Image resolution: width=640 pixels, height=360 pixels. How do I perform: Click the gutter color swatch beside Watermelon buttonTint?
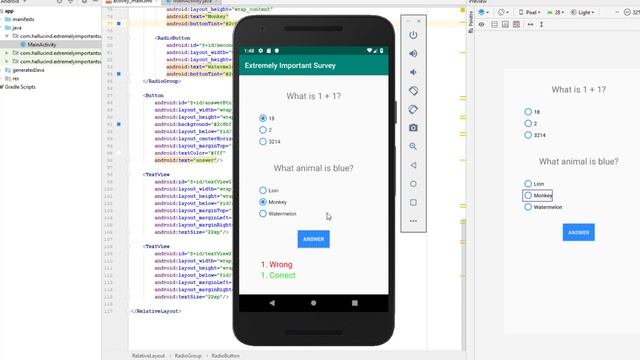coord(119,74)
